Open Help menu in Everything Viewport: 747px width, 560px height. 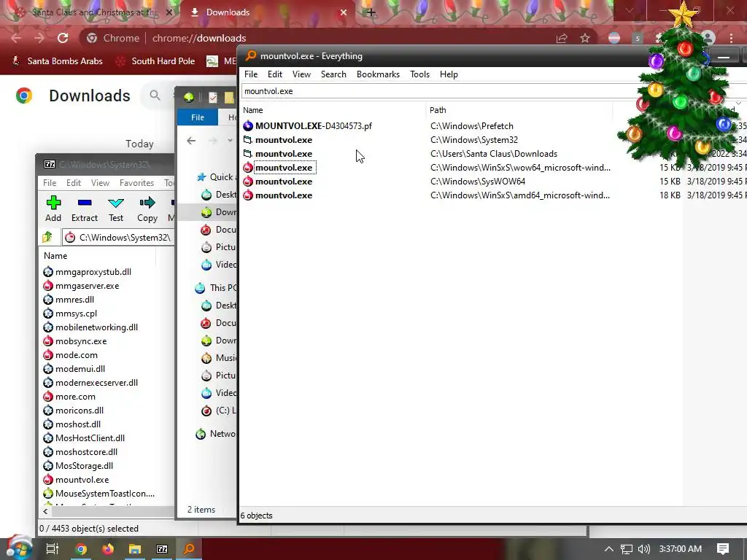pyautogui.click(x=449, y=74)
